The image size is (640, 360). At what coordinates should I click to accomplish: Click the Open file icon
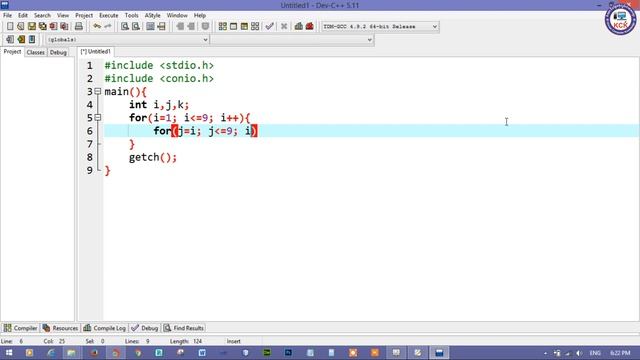tap(21, 27)
